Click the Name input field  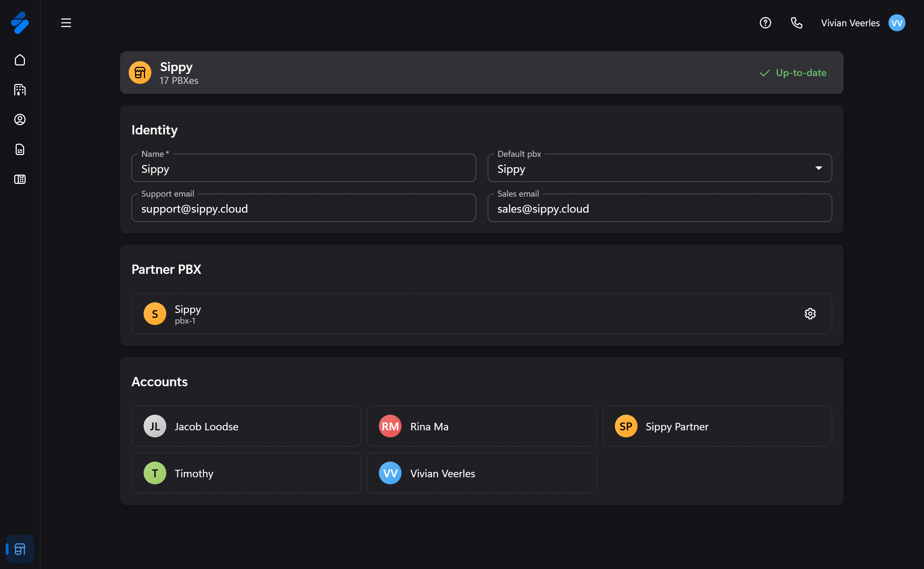pyautogui.click(x=303, y=169)
